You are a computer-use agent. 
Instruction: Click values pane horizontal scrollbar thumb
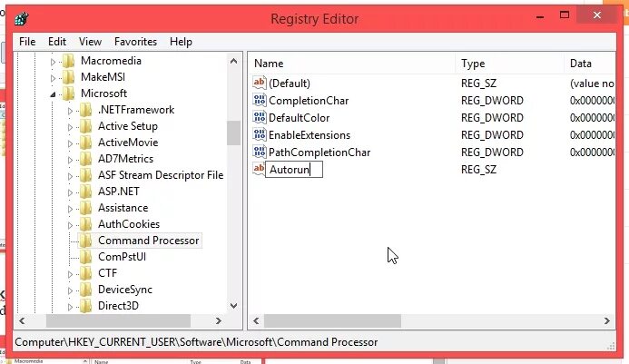(332, 320)
